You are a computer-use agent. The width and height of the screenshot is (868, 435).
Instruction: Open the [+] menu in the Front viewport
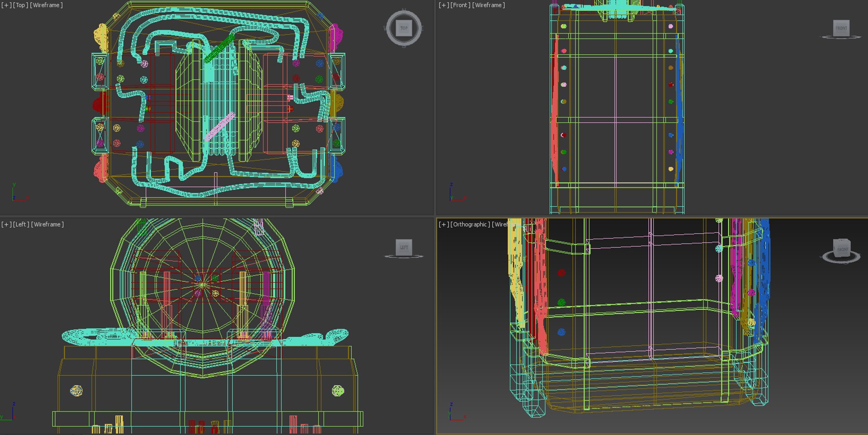click(444, 5)
